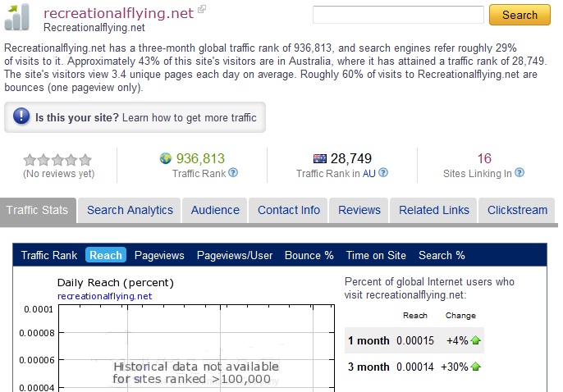Click the third rating star
This screenshot has height=392, width=563.
click(57, 160)
